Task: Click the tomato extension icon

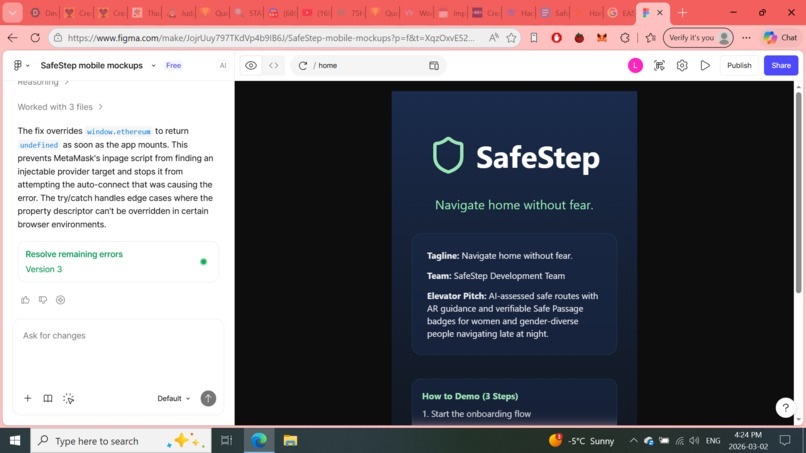Action: tap(579, 38)
